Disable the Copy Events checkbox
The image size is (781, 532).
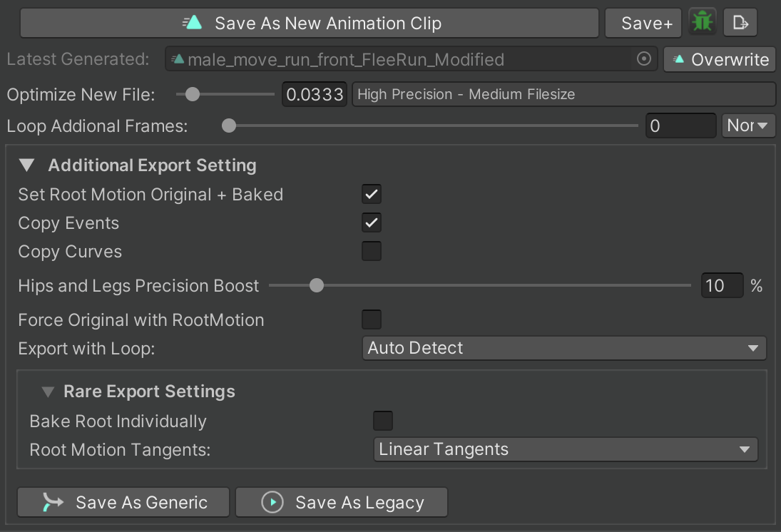tap(372, 222)
